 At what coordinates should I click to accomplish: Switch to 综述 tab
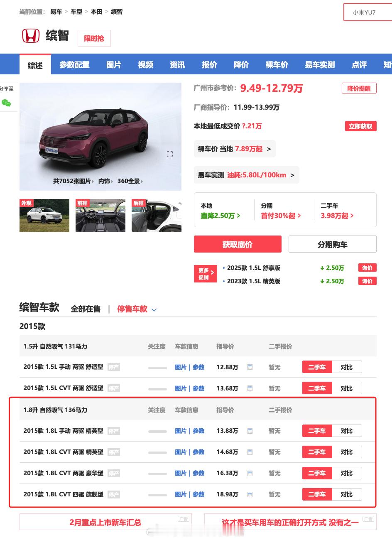(x=35, y=65)
